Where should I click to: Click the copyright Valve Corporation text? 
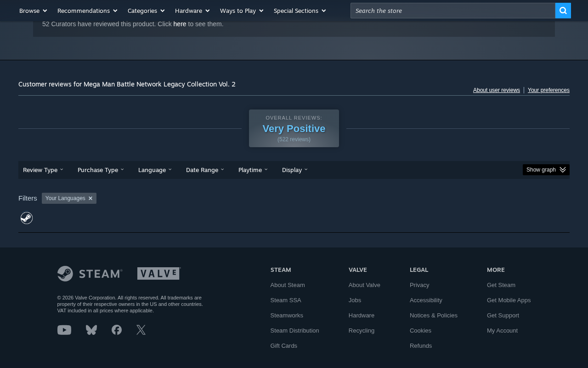130,304
